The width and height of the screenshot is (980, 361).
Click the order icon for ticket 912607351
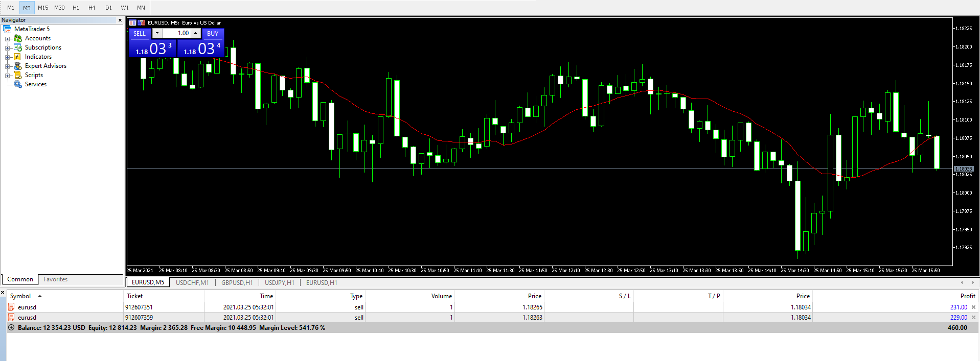tap(11, 307)
